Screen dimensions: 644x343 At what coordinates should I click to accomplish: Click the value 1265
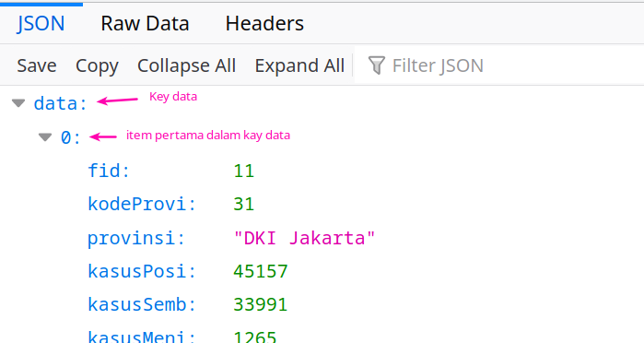click(x=255, y=337)
